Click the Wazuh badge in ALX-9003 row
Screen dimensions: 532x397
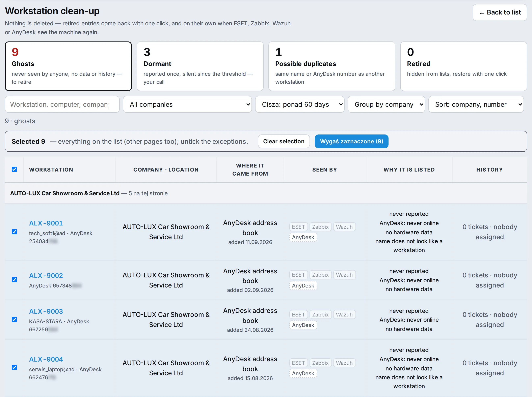[344, 315]
